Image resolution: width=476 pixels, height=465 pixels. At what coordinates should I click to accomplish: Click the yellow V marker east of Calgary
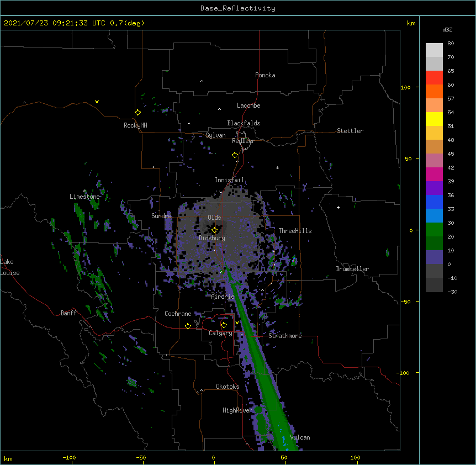pyautogui.click(x=237, y=323)
